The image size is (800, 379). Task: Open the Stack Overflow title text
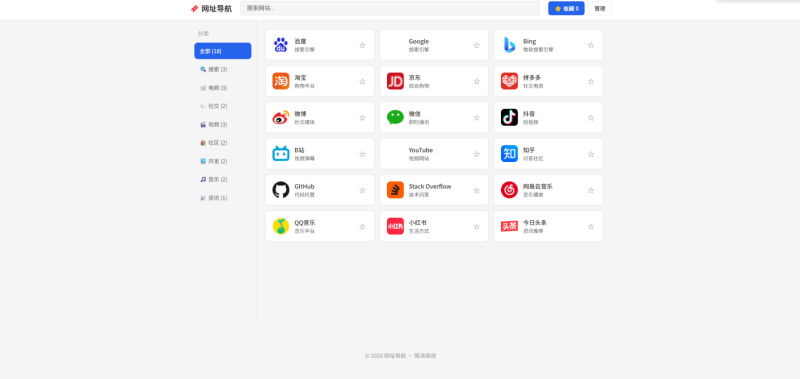coord(430,186)
